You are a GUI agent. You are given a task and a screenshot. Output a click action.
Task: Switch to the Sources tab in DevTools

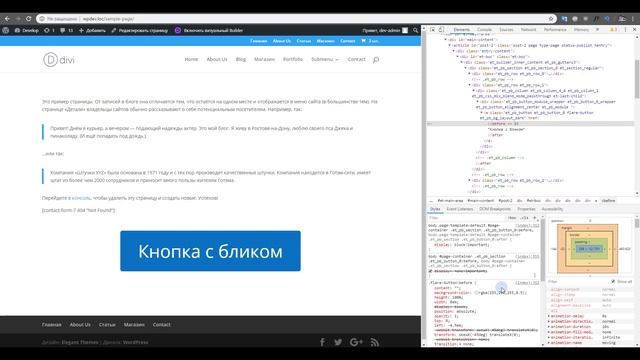tap(506, 30)
